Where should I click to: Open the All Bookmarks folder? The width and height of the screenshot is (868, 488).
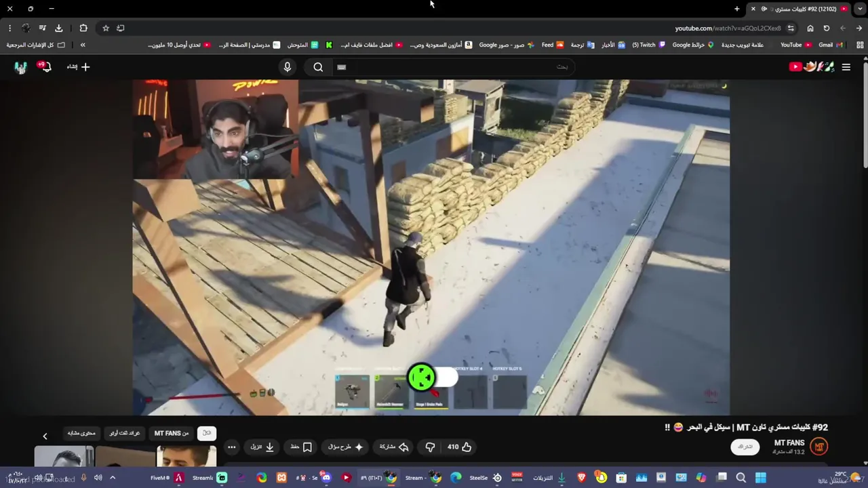point(36,45)
